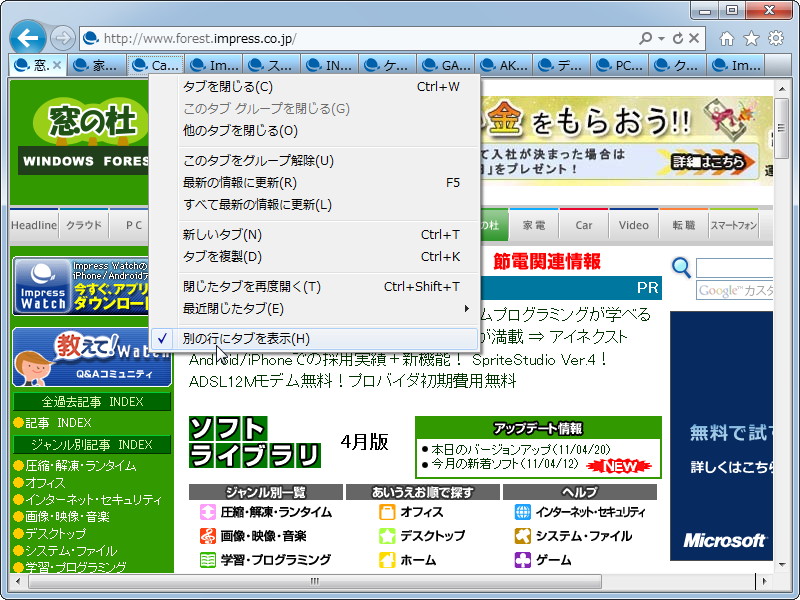Open address bar autocomplete dropdown arrow

point(661,39)
